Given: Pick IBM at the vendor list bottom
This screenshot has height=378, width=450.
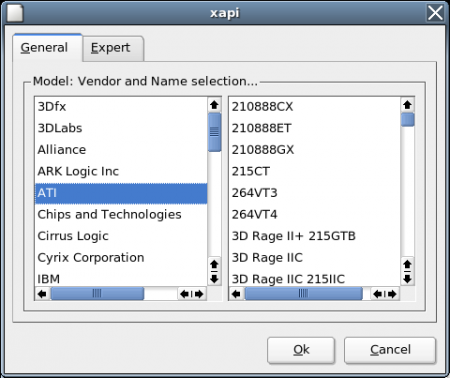Looking at the screenshot, I should point(121,278).
